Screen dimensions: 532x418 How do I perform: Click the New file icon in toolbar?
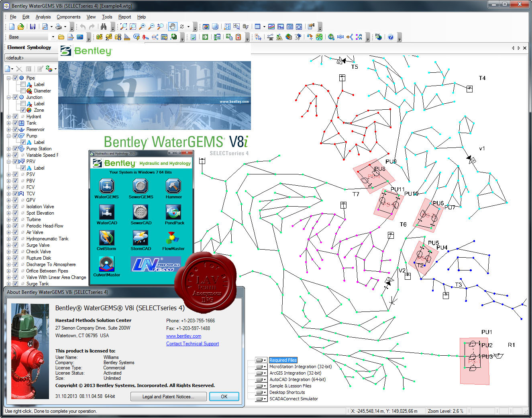tap(12, 27)
